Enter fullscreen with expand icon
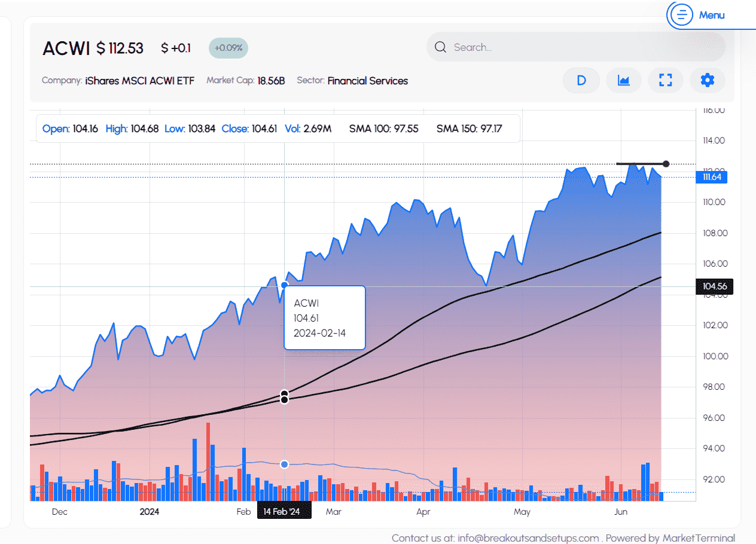Image resolution: width=756 pixels, height=544 pixels. (x=665, y=80)
